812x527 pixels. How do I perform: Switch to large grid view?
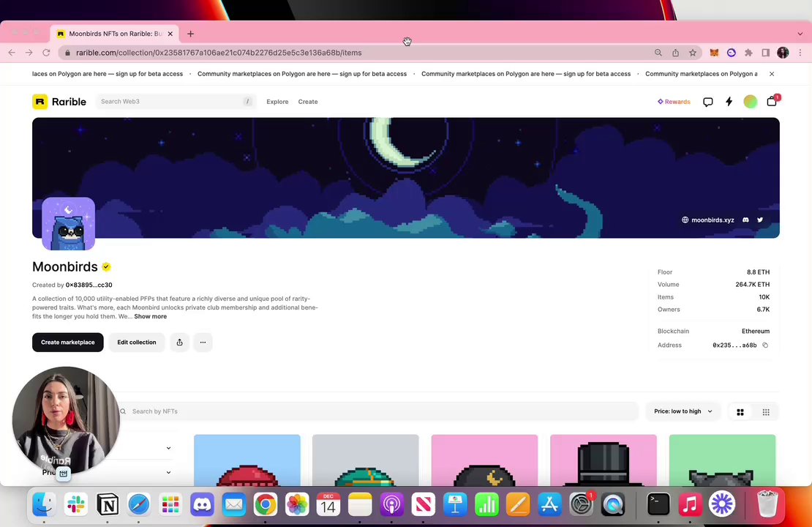click(x=740, y=412)
